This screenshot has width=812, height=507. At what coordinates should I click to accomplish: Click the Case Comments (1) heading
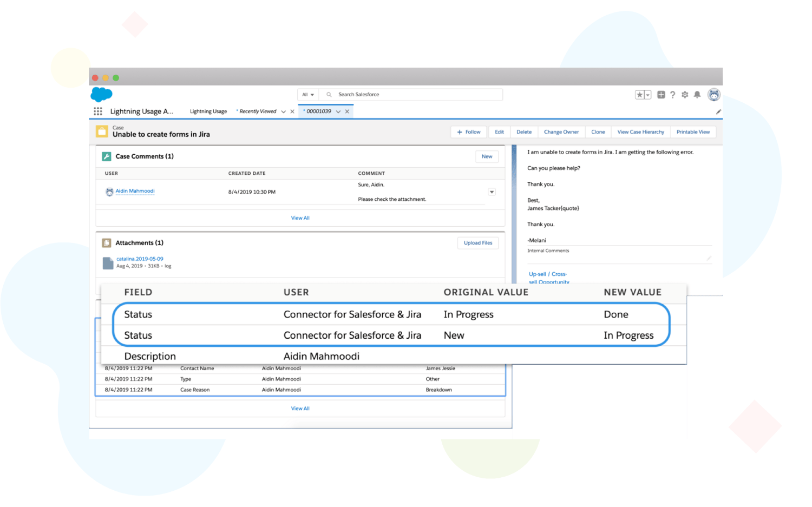click(x=145, y=156)
